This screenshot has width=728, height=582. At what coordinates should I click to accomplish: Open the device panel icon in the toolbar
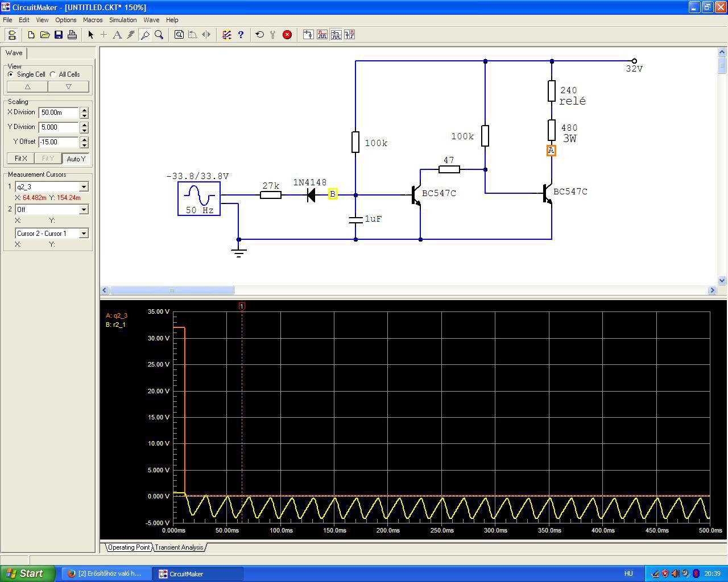[11, 35]
